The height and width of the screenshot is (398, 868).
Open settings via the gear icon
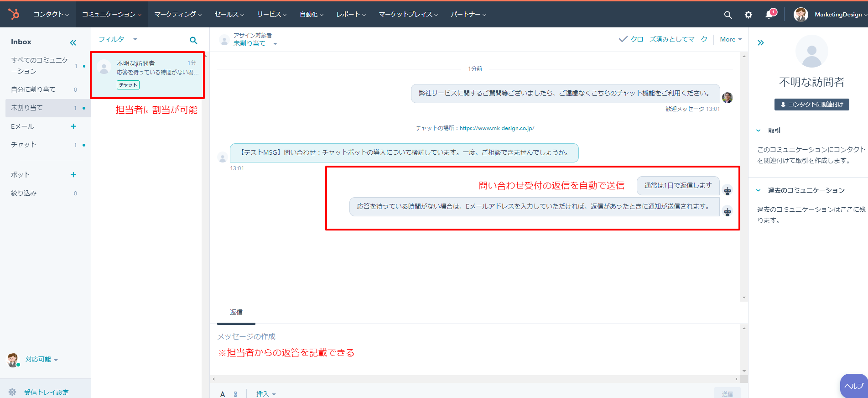[x=748, y=15]
